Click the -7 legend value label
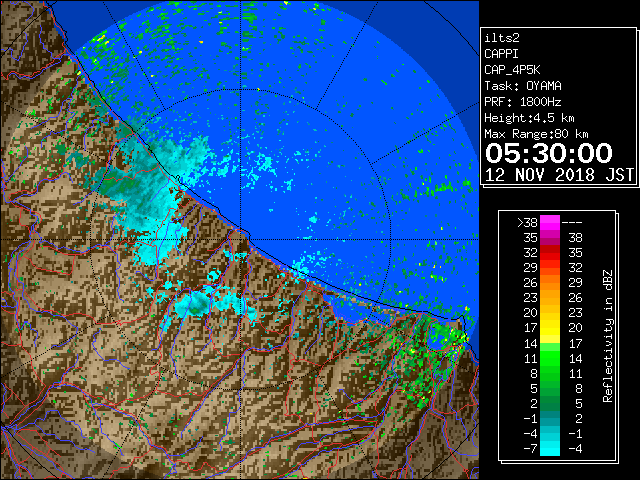 click(530, 449)
